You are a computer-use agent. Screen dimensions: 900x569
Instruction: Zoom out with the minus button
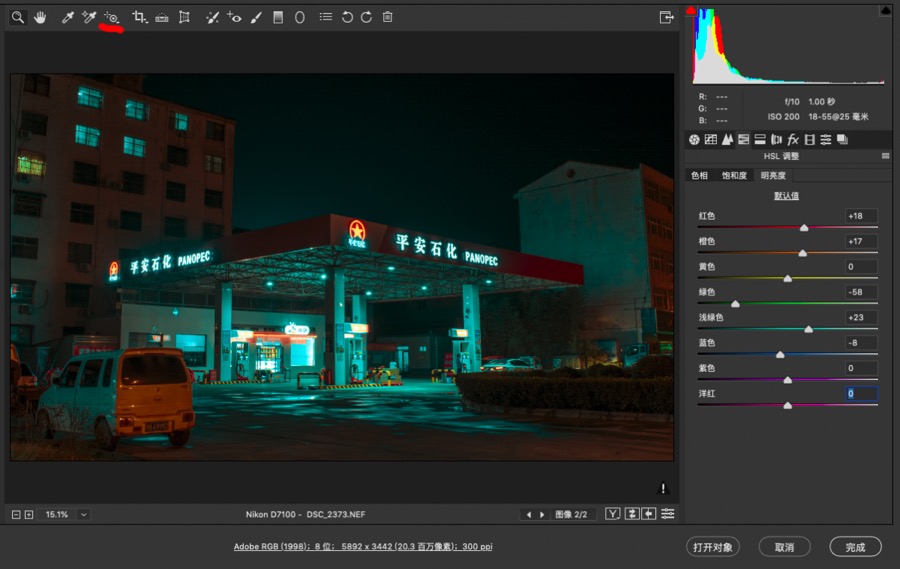16,514
